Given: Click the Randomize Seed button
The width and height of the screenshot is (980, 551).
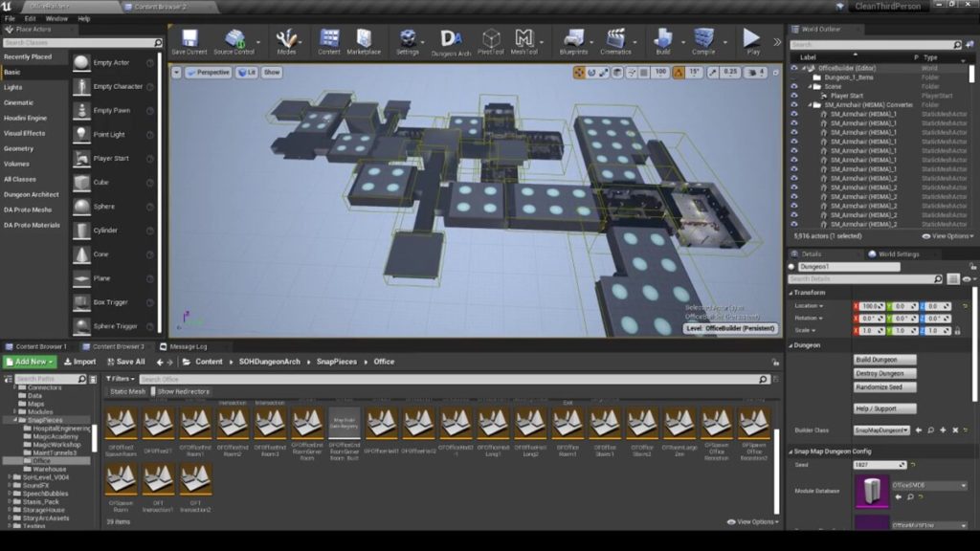Looking at the screenshot, I should (883, 387).
